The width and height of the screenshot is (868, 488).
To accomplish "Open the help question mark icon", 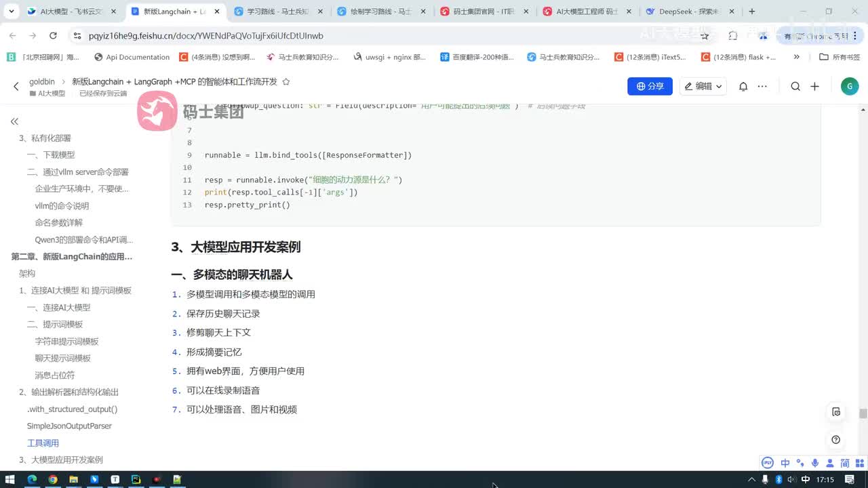I will coord(836,440).
